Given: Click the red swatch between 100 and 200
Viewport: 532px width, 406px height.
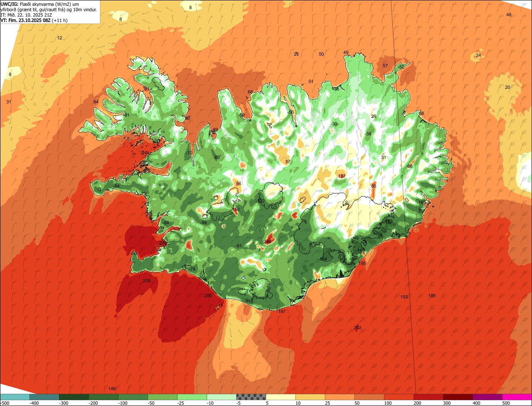Looking at the screenshot, I should click(399, 397).
